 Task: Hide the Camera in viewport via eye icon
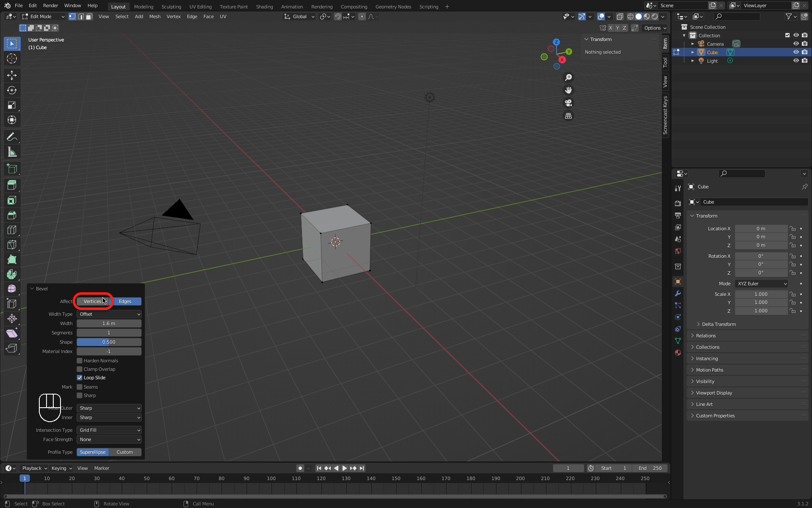(796, 44)
